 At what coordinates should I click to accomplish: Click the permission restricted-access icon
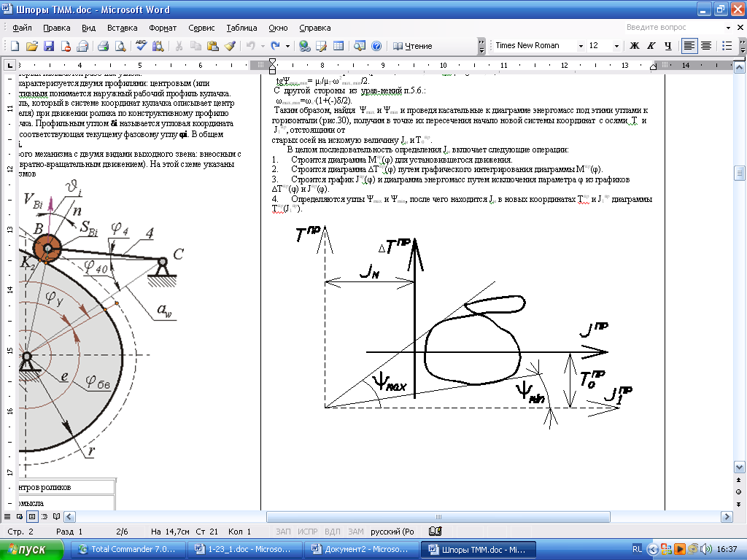[x=66, y=46]
